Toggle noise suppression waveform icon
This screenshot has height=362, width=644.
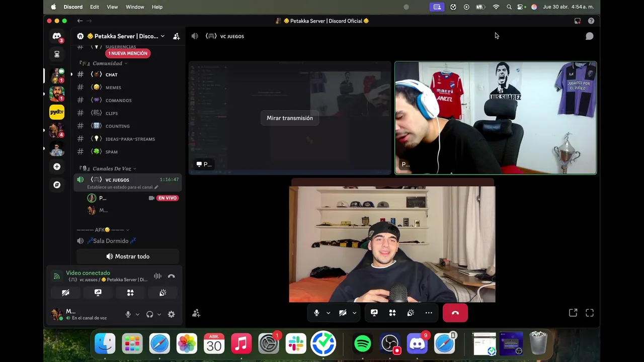(157, 276)
